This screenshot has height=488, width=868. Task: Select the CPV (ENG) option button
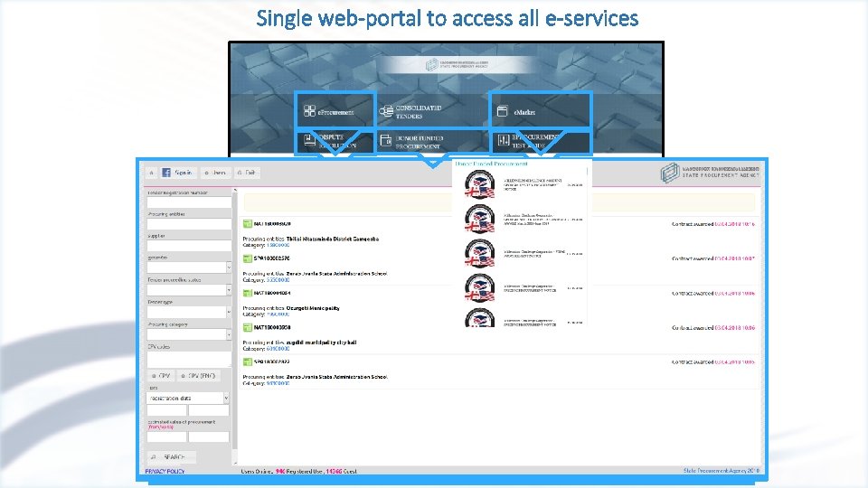tap(198, 376)
